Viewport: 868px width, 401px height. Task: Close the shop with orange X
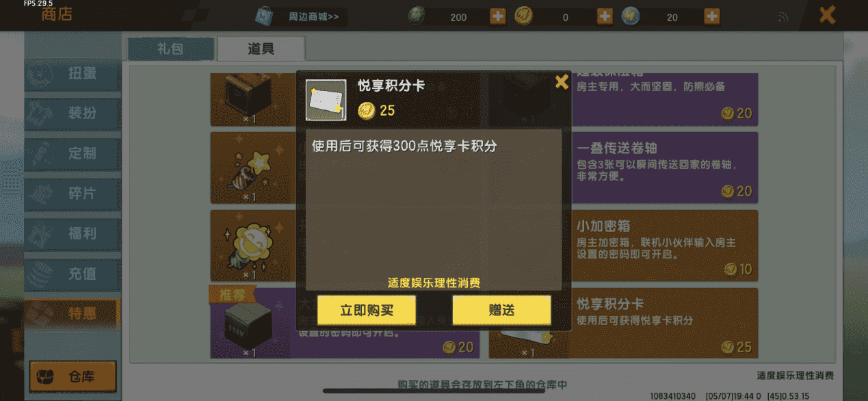pyautogui.click(x=828, y=15)
